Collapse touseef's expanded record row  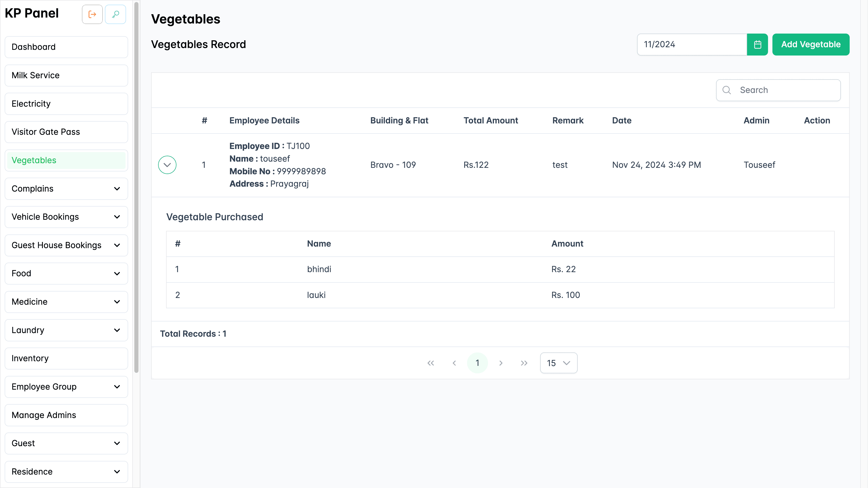point(167,165)
